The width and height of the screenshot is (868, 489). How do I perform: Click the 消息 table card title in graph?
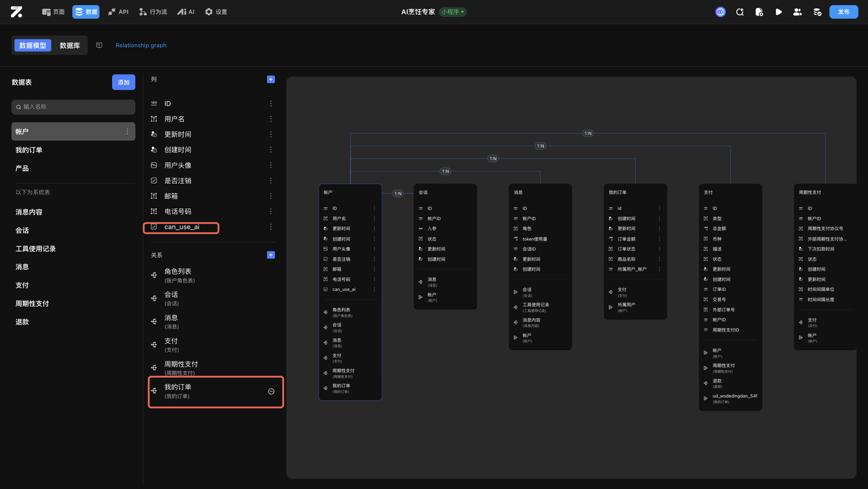pyautogui.click(x=518, y=193)
